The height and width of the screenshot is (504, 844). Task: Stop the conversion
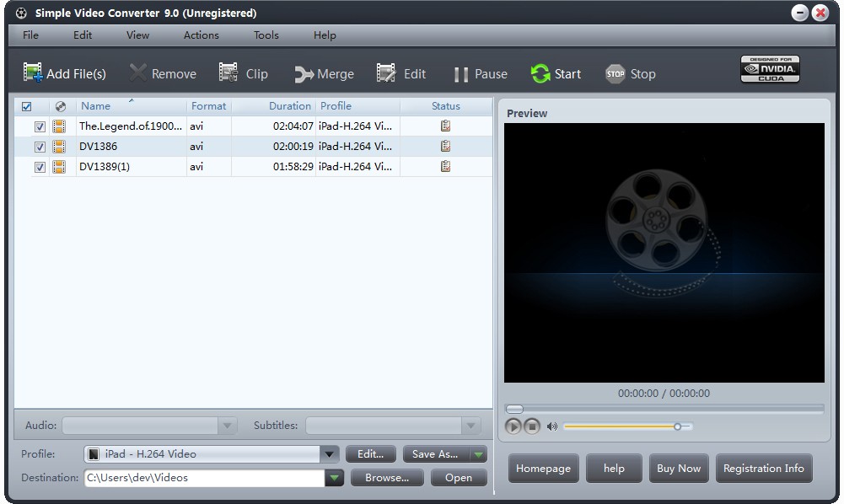coord(631,73)
